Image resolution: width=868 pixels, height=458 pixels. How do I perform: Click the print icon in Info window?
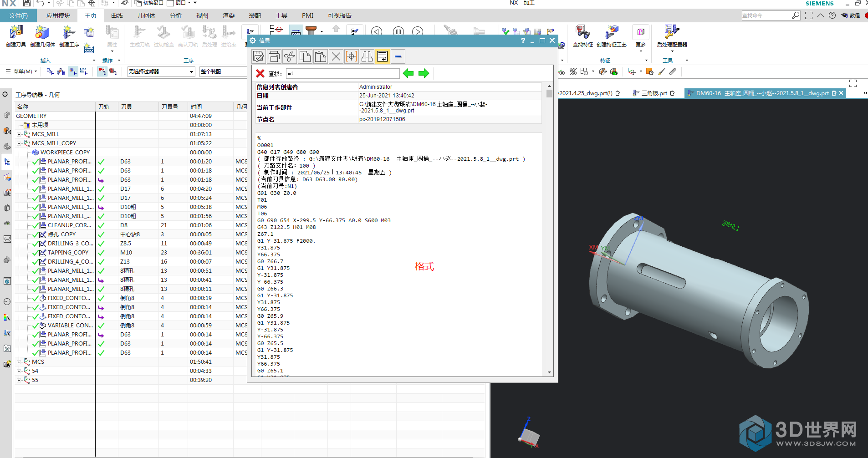click(x=274, y=56)
